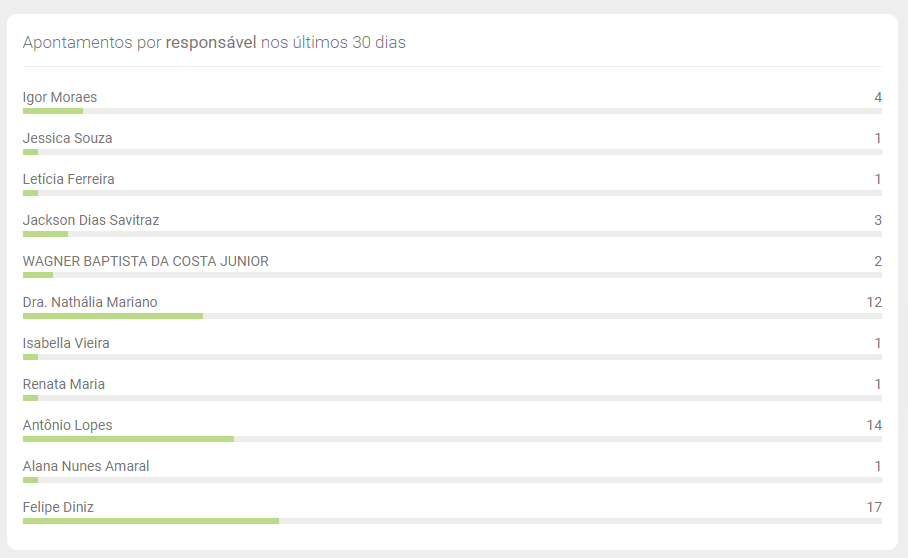Open Letícia Ferreira's entry
This screenshot has height=558, width=908.
tap(68, 179)
